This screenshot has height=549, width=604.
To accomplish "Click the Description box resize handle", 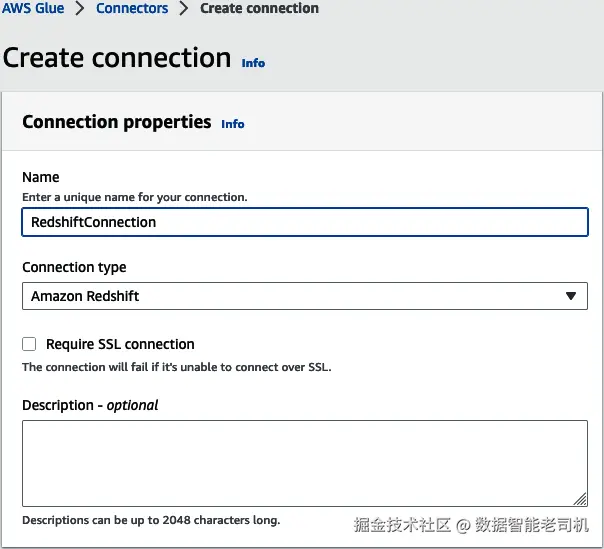I will [x=580, y=498].
